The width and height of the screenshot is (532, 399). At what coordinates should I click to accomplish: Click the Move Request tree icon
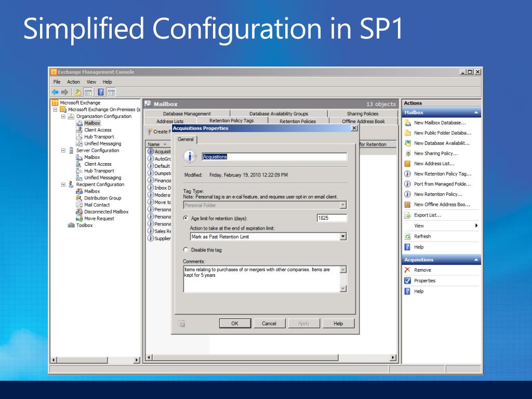[x=79, y=219]
